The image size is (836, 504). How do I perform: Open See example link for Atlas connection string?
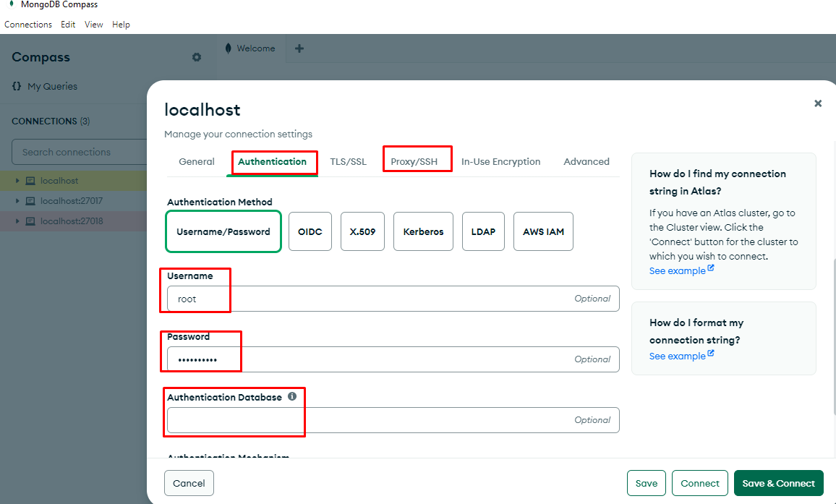(677, 270)
